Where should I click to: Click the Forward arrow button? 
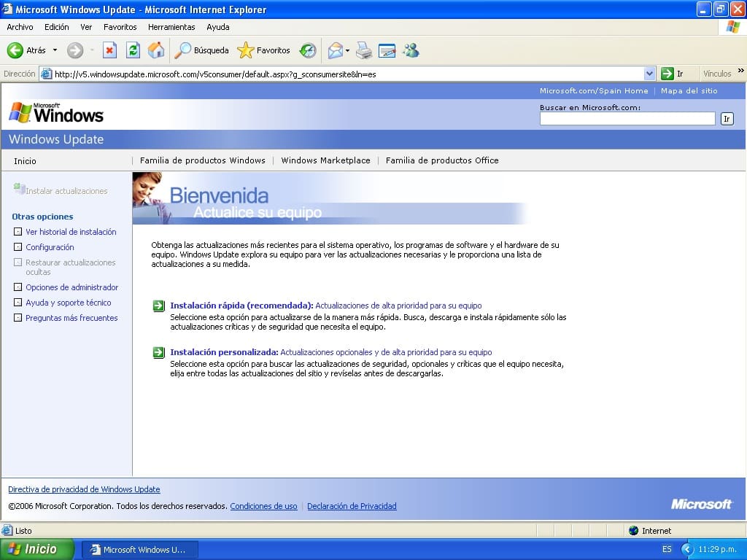point(75,50)
